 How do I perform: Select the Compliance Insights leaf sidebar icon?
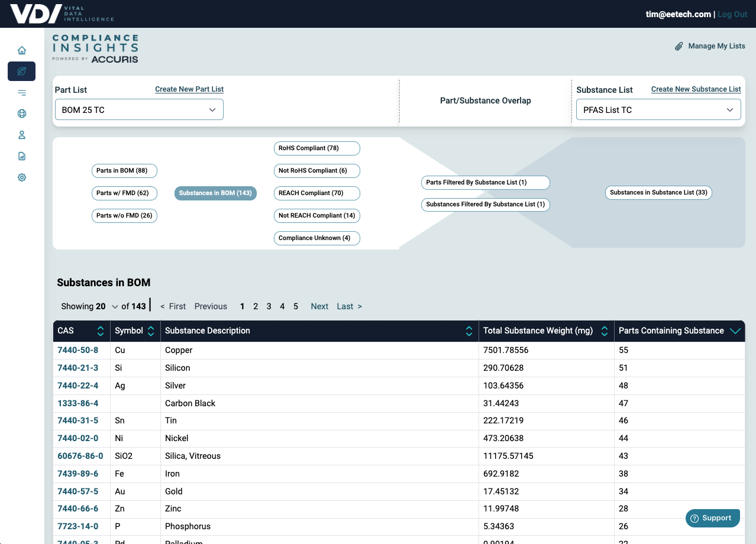click(22, 72)
